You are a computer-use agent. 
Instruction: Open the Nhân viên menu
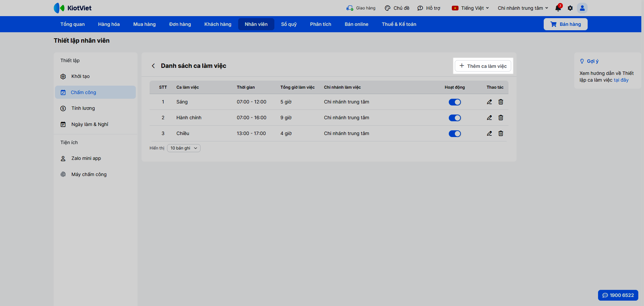coord(256,24)
